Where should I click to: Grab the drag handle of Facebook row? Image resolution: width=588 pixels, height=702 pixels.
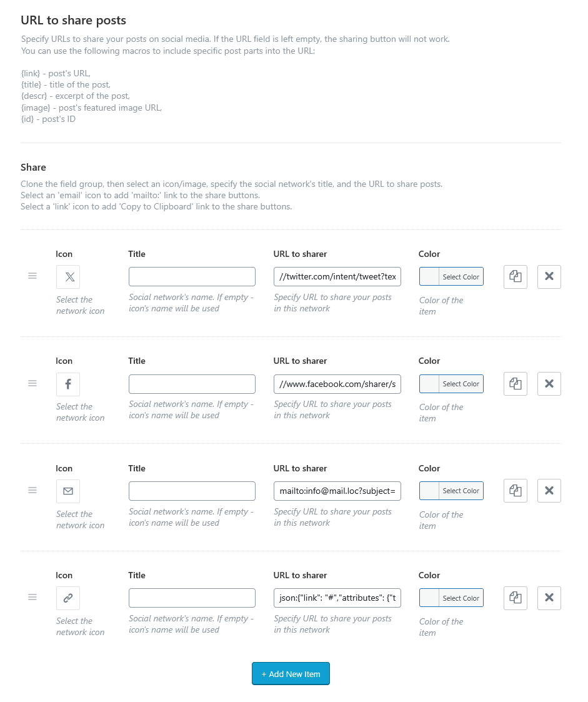pos(32,383)
